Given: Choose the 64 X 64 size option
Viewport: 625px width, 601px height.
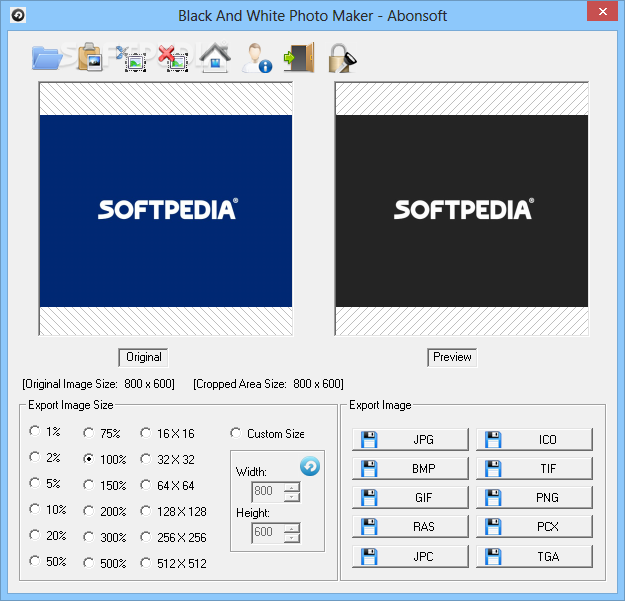Looking at the screenshot, I should click(x=167, y=485).
